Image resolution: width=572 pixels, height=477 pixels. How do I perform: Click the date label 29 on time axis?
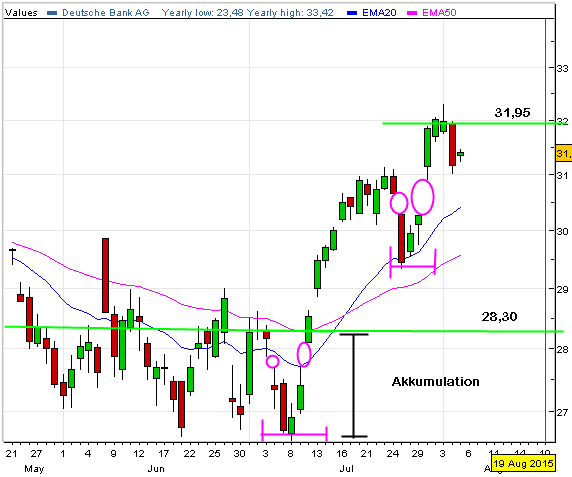click(x=417, y=453)
